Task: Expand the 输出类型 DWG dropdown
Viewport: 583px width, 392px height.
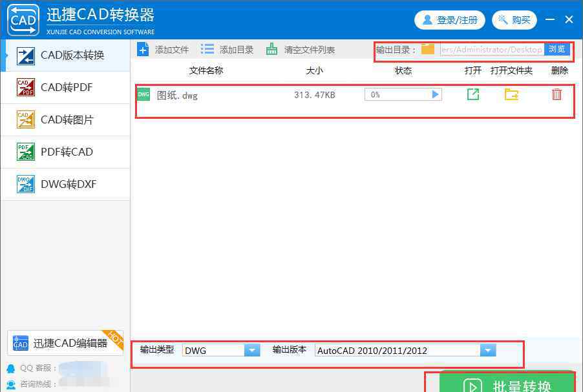Action: (251, 351)
